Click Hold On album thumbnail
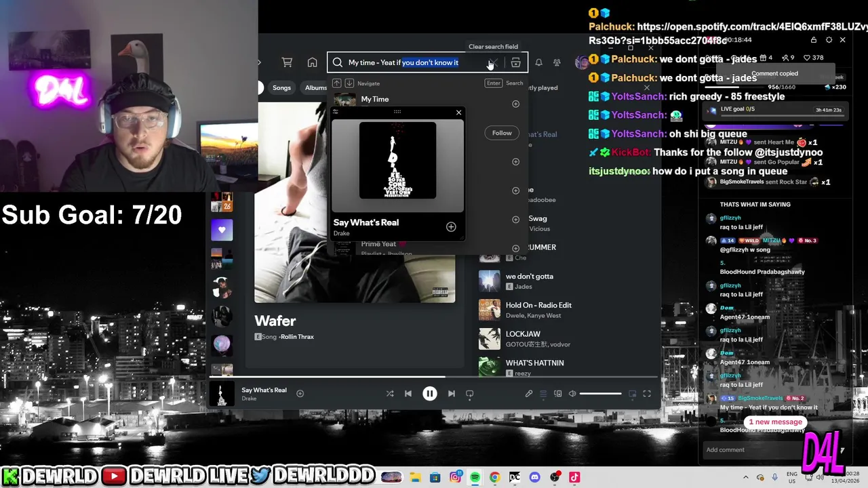The width and height of the screenshot is (868, 488). click(490, 310)
